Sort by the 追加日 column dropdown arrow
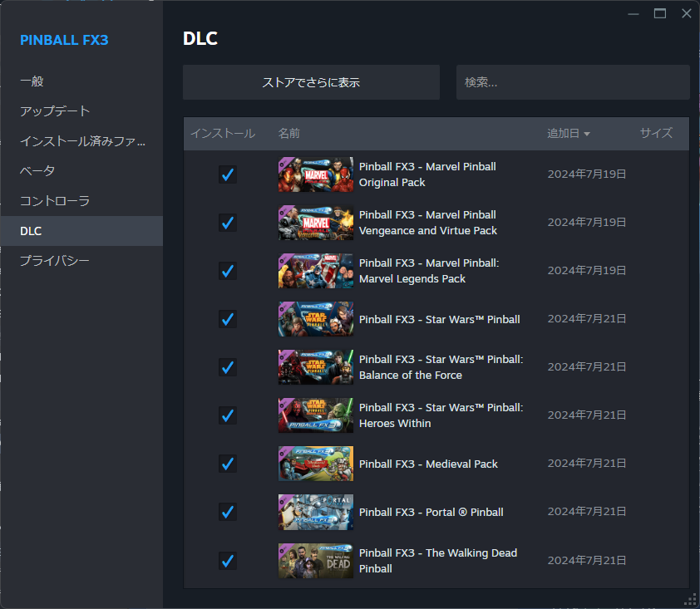This screenshot has height=609, width=700. (x=587, y=134)
